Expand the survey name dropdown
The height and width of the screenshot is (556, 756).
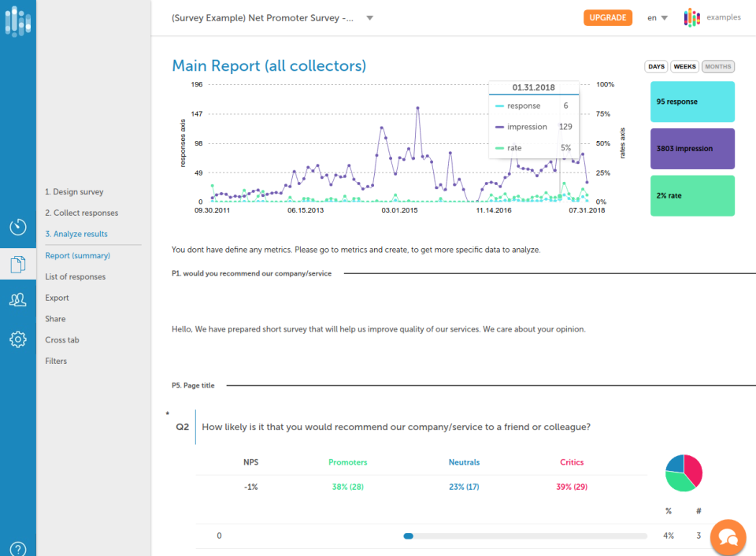click(x=370, y=17)
